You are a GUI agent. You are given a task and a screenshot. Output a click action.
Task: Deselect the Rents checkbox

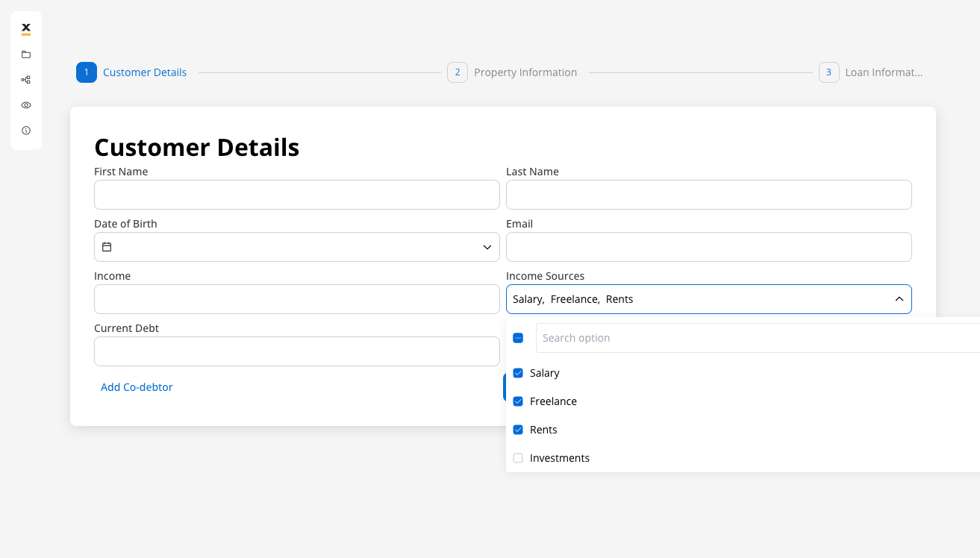(x=518, y=430)
